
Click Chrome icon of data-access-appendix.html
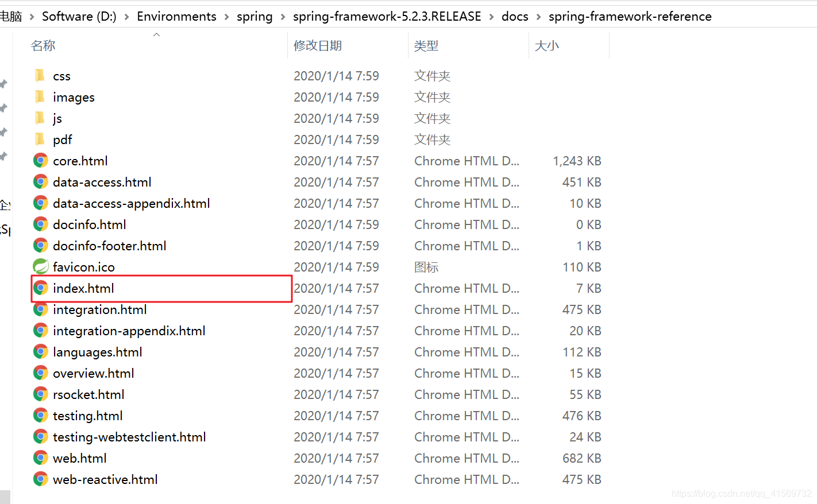coord(40,203)
